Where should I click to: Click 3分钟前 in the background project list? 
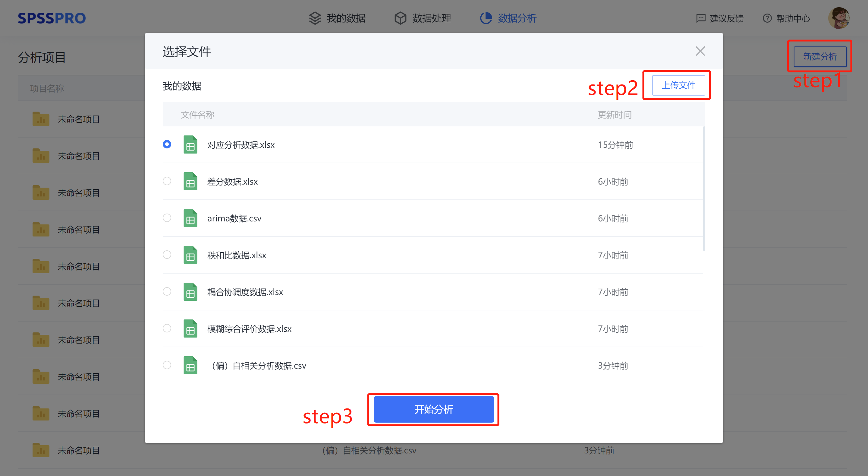pyautogui.click(x=599, y=450)
